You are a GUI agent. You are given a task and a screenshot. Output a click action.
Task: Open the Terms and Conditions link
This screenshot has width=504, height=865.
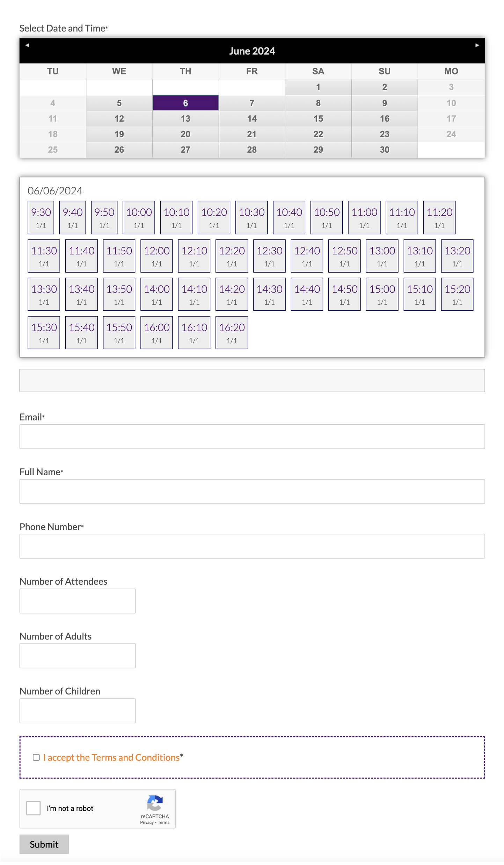111,757
